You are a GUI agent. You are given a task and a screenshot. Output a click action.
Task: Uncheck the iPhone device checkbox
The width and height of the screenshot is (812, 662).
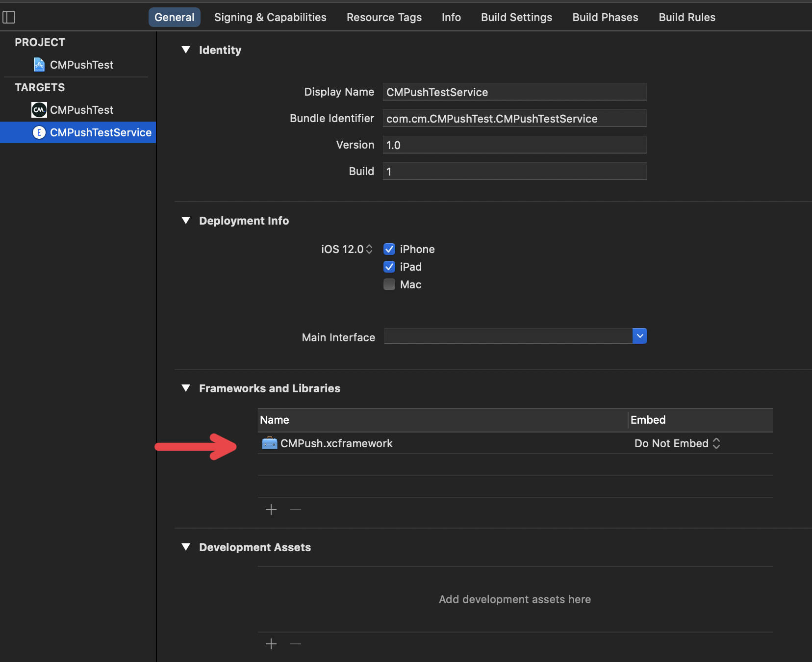coord(389,249)
